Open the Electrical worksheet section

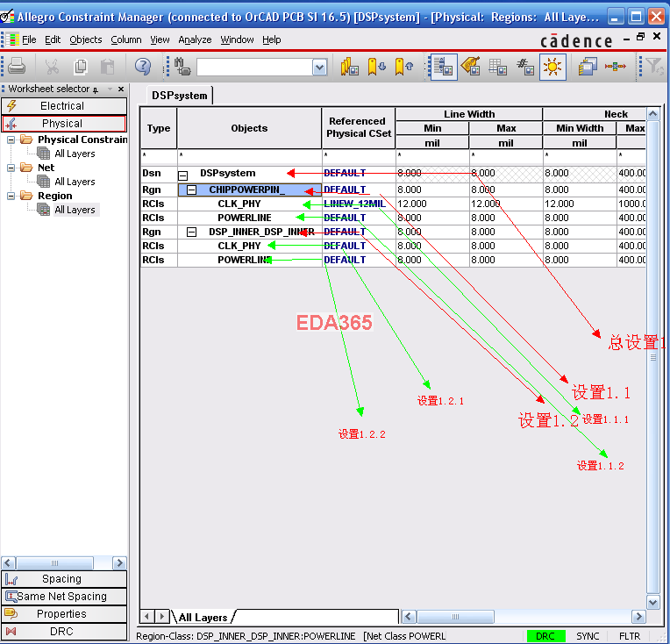pos(64,105)
